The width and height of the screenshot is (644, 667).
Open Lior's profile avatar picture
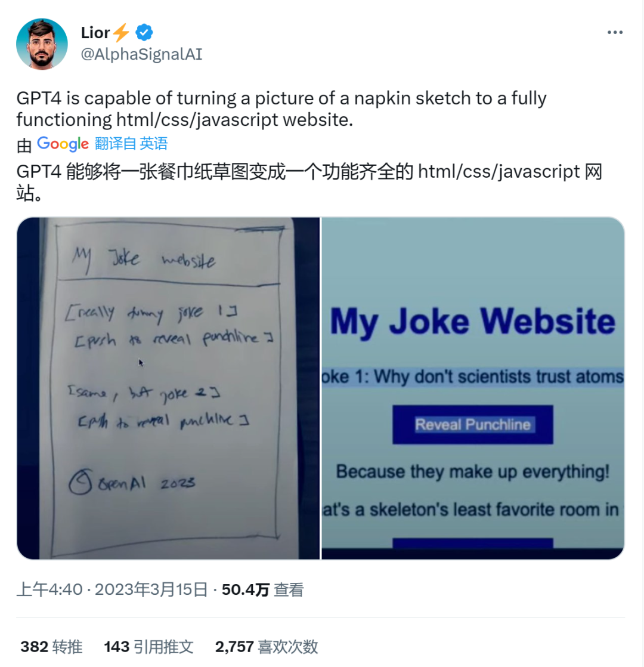(x=42, y=44)
